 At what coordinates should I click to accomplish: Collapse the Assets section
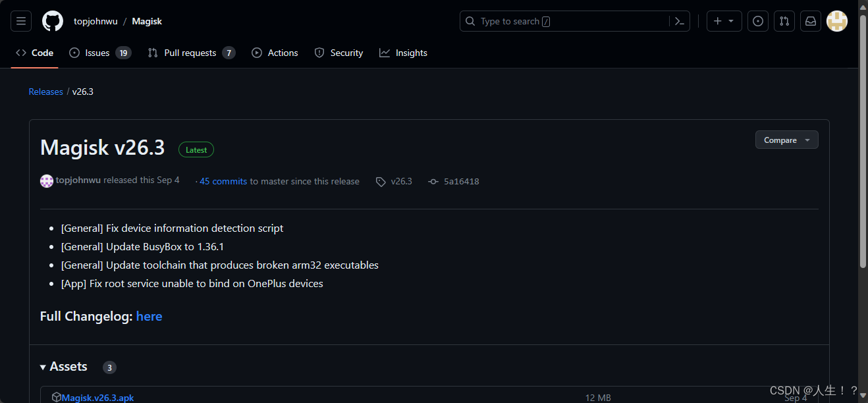pos(64,367)
